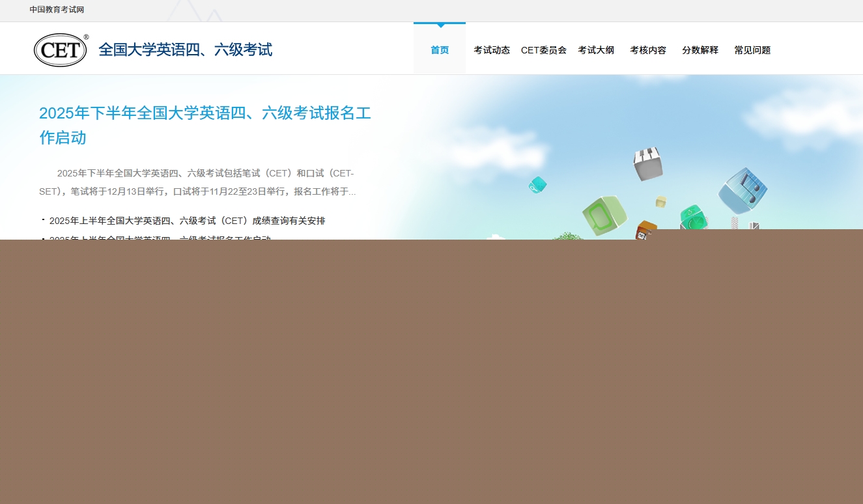
Task: Click the summary paragraph about 笔试 and 口试
Action: click(x=198, y=182)
